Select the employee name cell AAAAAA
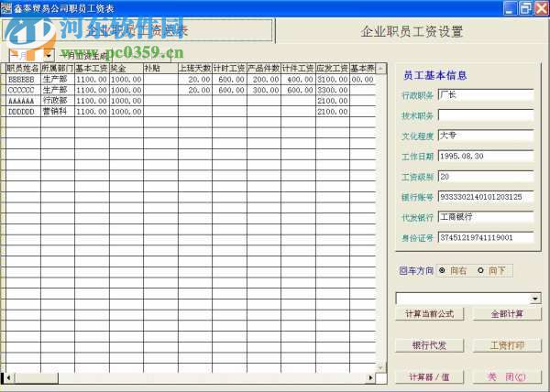 [x=23, y=101]
